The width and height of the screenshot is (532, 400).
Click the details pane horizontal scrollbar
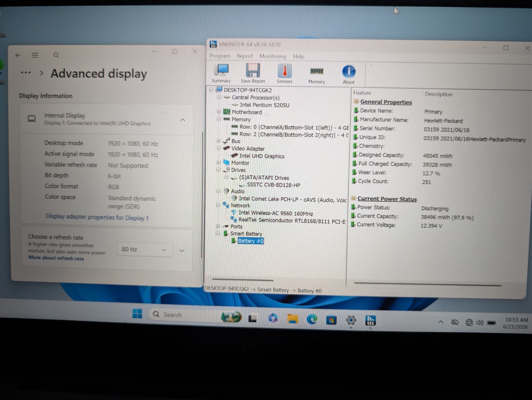coord(428,284)
